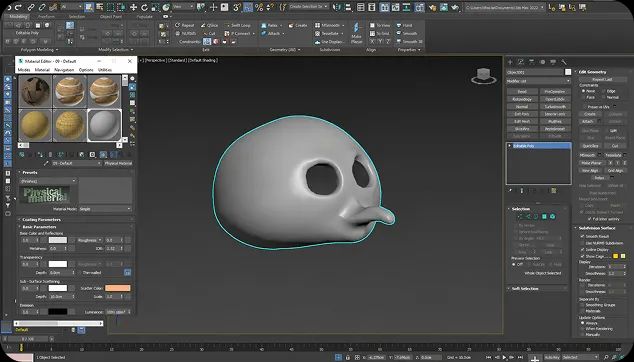Enable Edge constraint radio button
Image resolution: width=634 pixels, height=362 pixels.
604,91
